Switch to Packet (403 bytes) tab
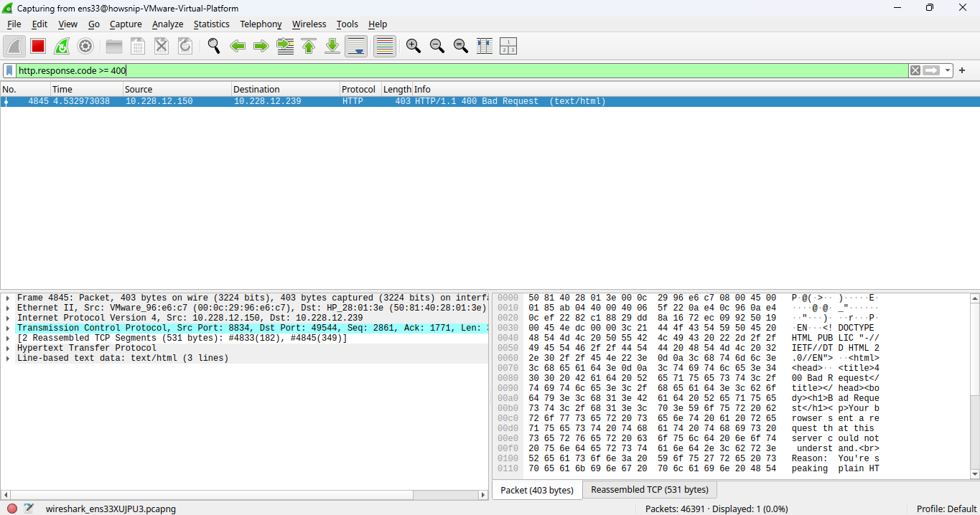 point(536,490)
